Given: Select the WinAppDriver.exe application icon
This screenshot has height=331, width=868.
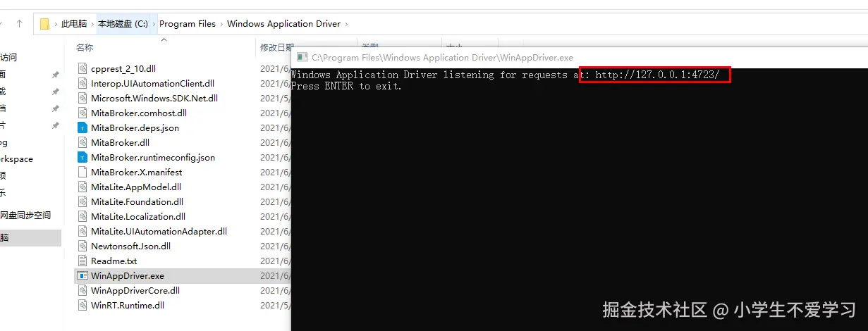Looking at the screenshot, I should click(x=82, y=275).
